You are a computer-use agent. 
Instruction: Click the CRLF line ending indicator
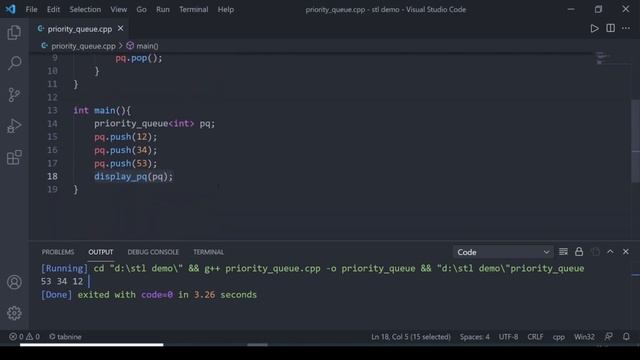(x=535, y=337)
